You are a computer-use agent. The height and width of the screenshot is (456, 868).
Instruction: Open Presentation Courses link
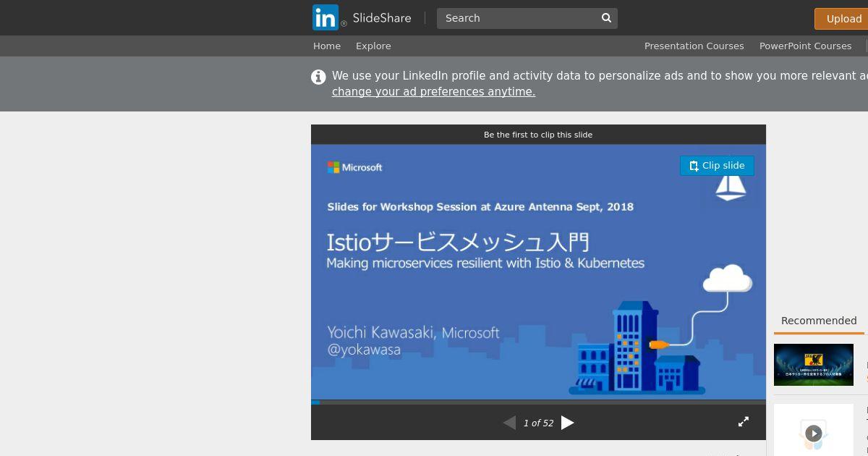coord(694,46)
